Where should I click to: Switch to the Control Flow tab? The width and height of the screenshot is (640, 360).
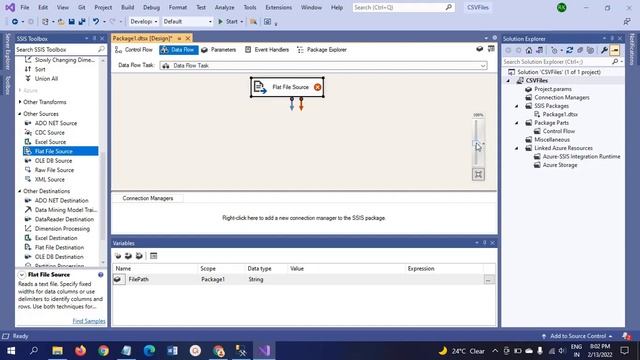click(x=134, y=50)
